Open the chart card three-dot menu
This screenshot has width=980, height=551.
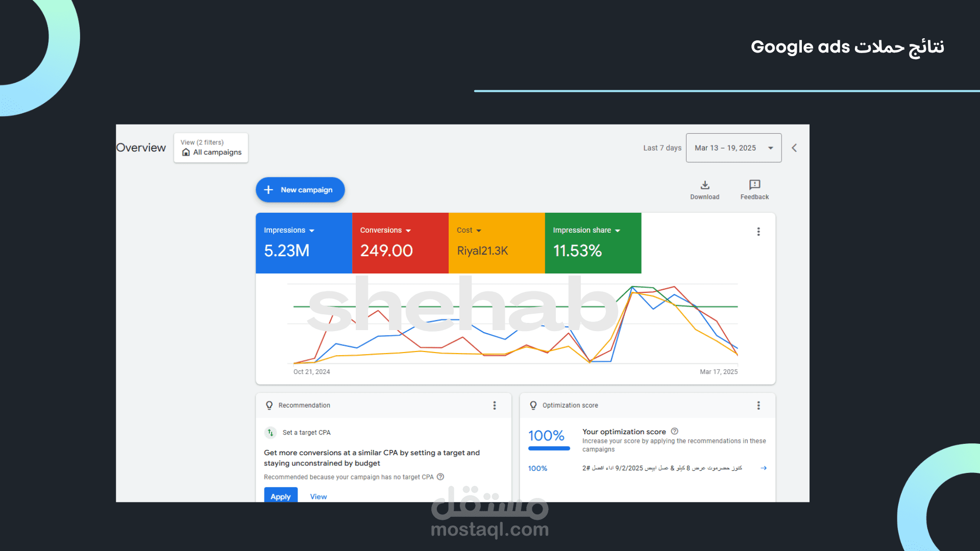point(758,232)
